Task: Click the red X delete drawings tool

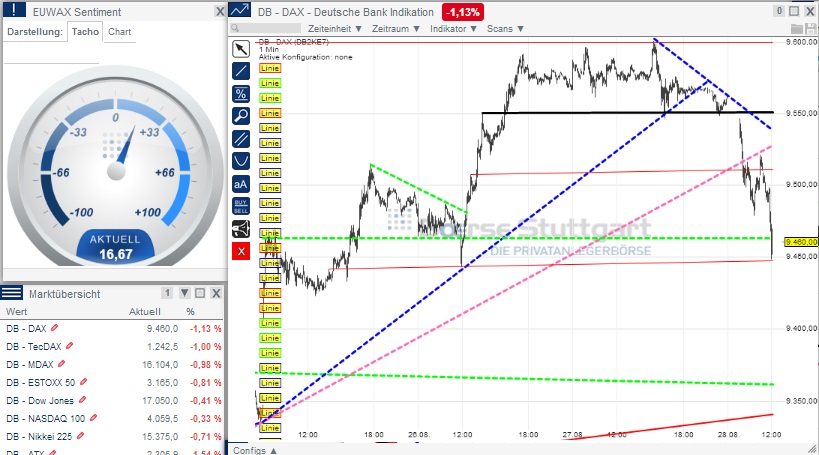Action: (x=241, y=251)
